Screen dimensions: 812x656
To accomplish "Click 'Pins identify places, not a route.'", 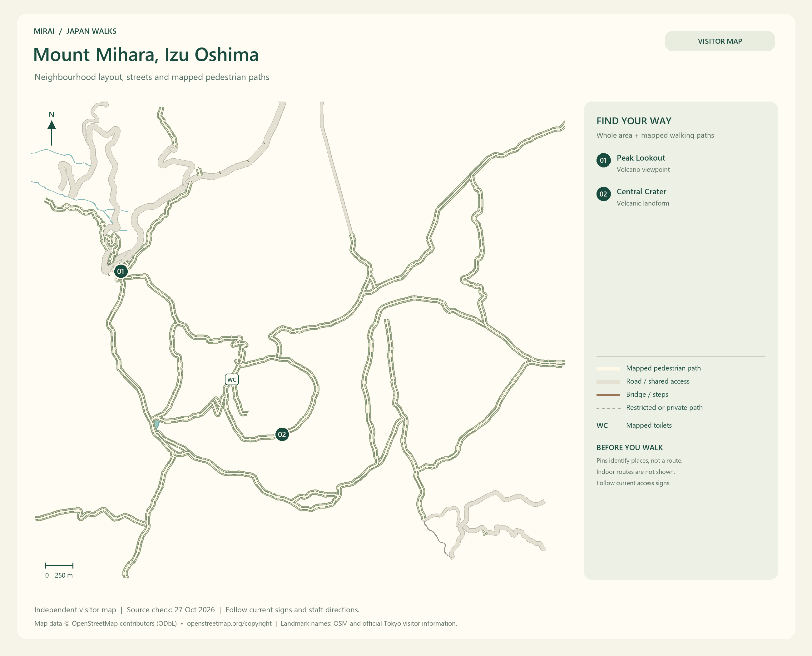I will point(639,461).
